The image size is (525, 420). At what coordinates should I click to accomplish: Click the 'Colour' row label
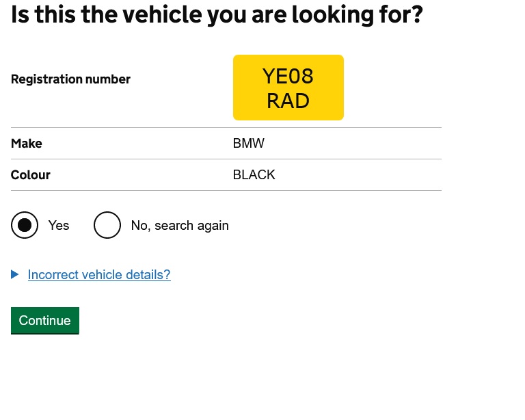pos(31,175)
